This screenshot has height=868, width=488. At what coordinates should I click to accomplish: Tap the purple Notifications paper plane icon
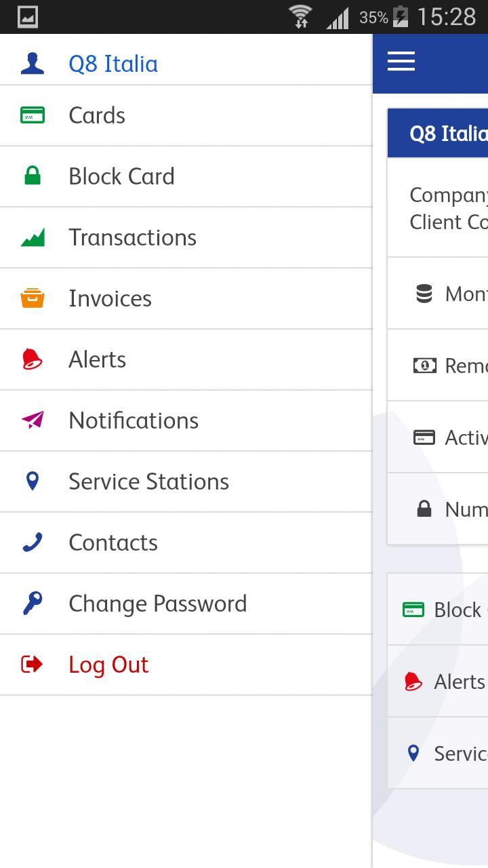coord(33,420)
